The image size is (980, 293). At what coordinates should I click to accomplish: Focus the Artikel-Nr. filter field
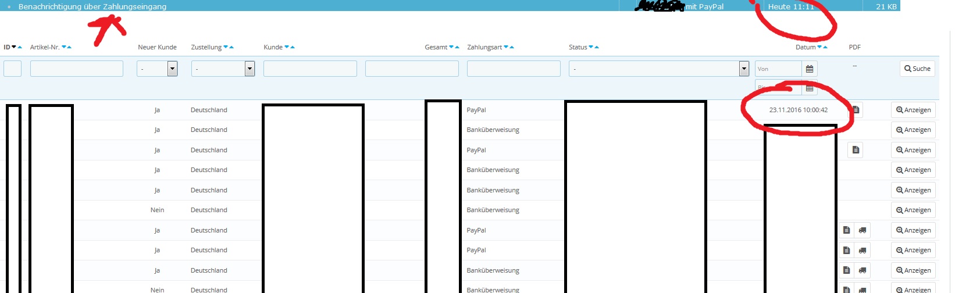tap(77, 69)
